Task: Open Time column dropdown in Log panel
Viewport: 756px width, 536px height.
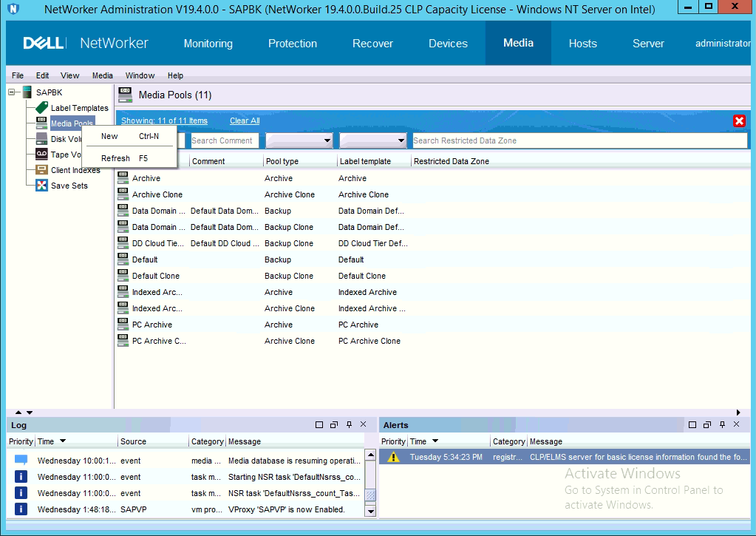Action: (63, 441)
